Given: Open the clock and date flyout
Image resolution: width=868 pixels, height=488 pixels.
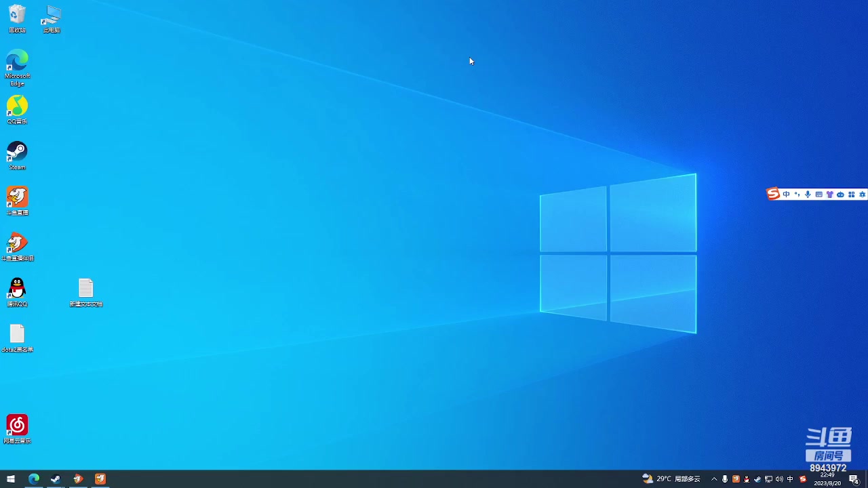Looking at the screenshot, I should coord(827,479).
